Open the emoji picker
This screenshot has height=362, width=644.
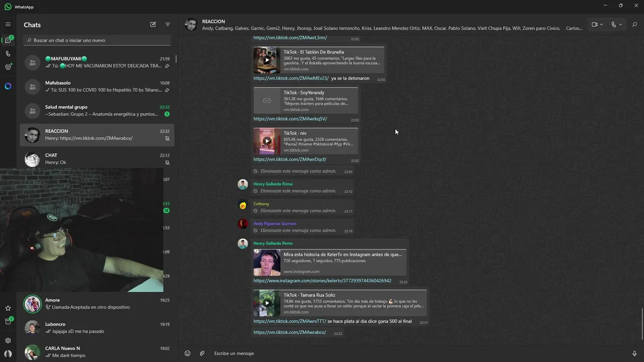pyautogui.click(x=188, y=353)
